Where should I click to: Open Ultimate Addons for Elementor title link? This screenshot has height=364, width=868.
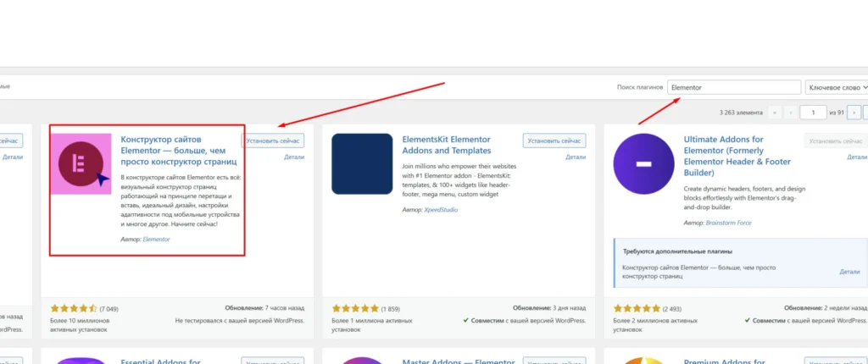point(738,156)
